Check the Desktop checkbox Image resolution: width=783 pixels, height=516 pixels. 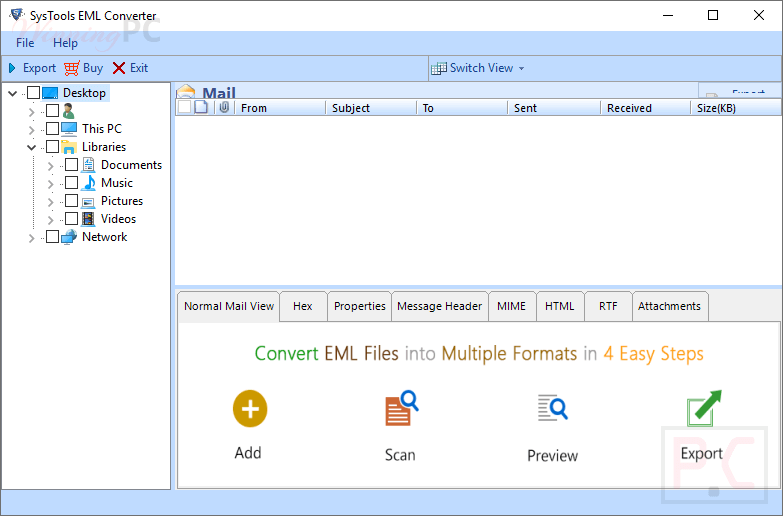33,93
